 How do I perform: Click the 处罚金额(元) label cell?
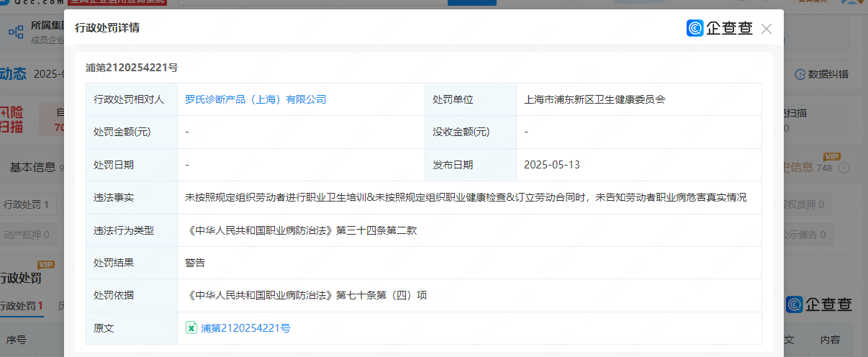(x=132, y=132)
